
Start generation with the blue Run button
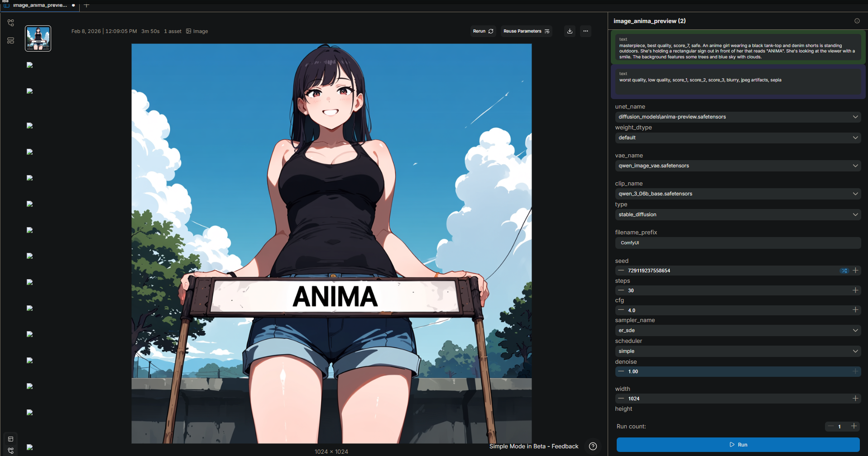(x=738, y=445)
